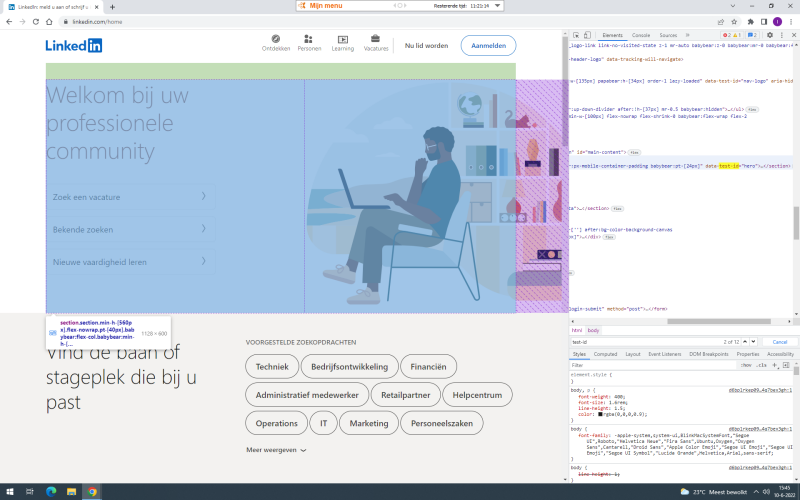Image resolution: width=800 pixels, height=500 pixels.
Task: Expand the Mijn menu dropdown arrow
Action: pyautogui.click(x=497, y=6)
